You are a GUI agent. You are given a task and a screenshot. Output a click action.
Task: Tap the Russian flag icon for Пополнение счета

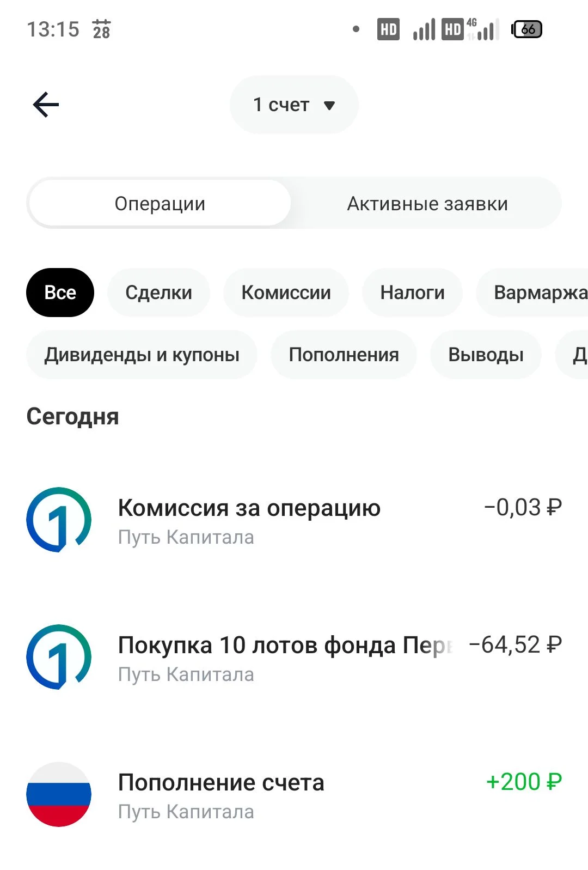point(59,794)
